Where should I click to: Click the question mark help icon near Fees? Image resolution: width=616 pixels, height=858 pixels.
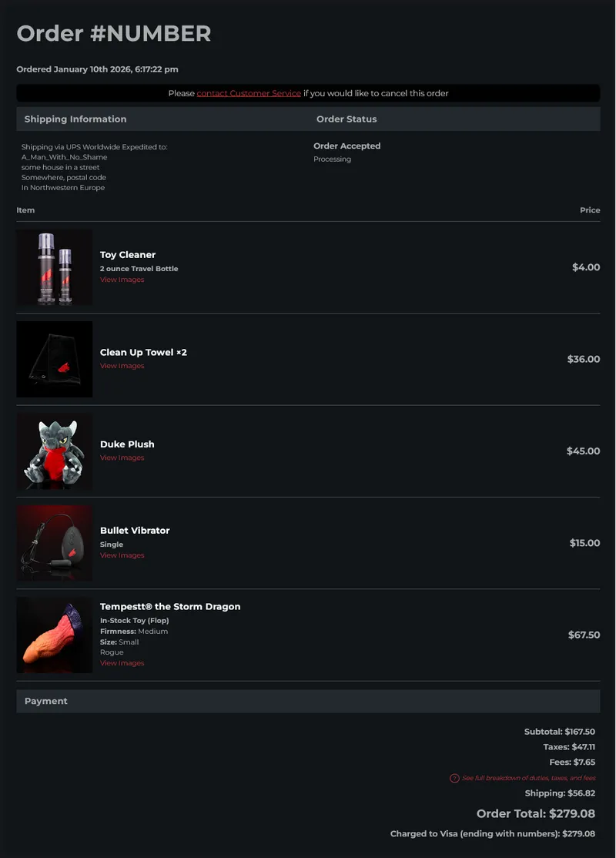click(454, 778)
